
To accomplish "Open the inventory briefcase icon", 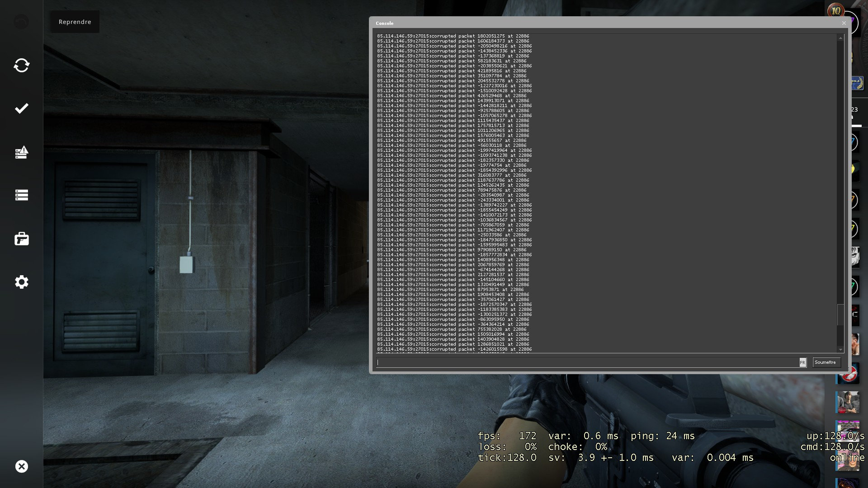I will point(21,239).
